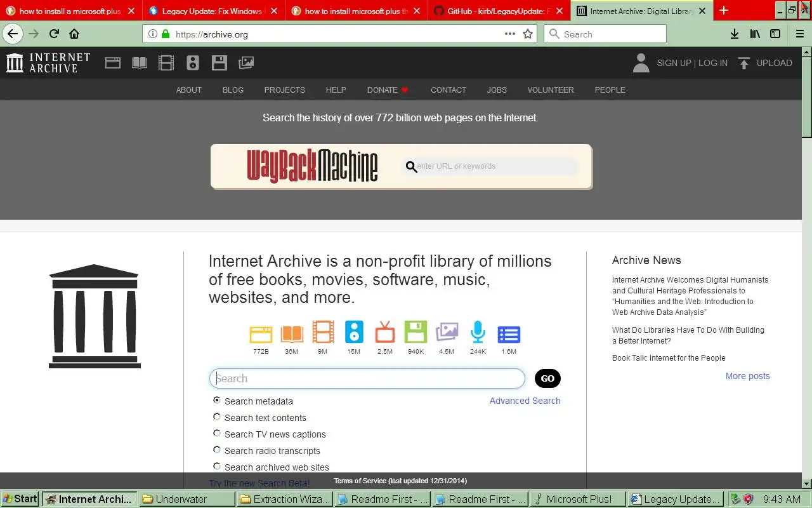Open Audio speaker icon in header

tap(193, 63)
